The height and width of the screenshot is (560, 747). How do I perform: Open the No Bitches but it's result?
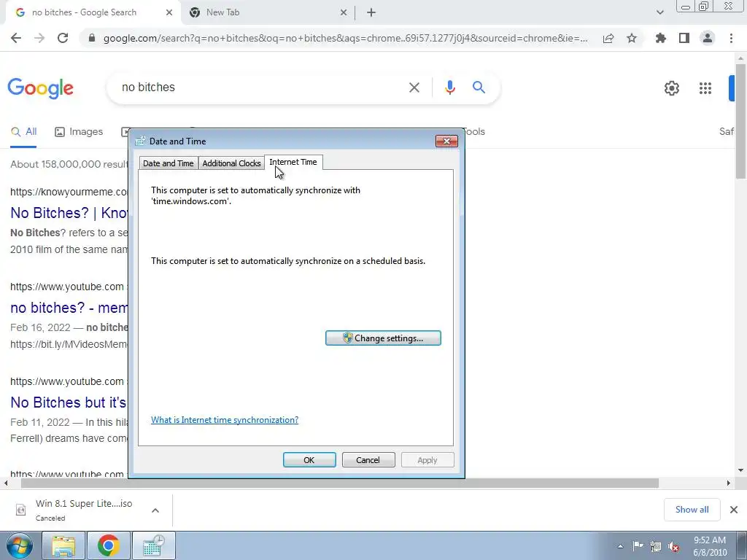coord(69,402)
